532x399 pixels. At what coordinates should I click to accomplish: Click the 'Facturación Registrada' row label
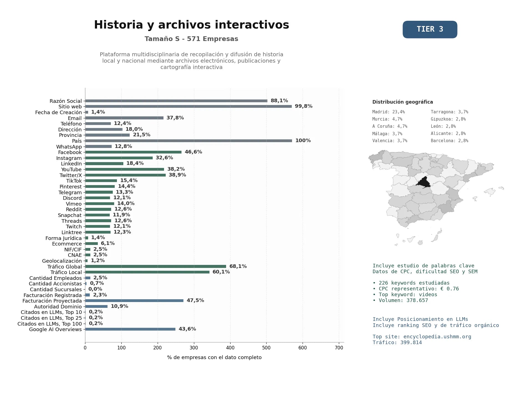53,295
